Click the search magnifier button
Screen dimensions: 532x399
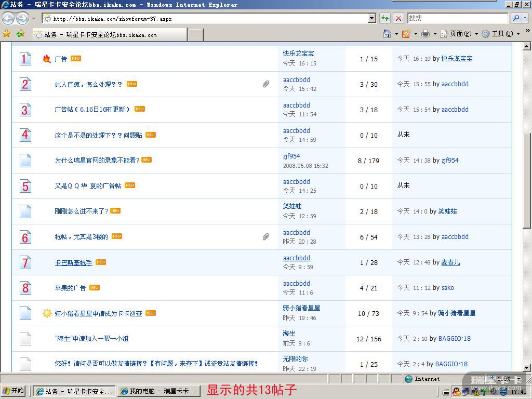[516, 18]
